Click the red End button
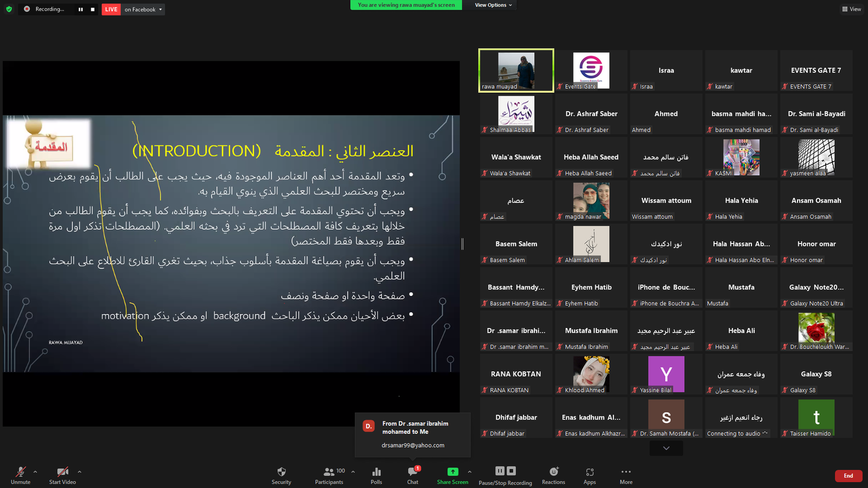The image size is (868, 488). pos(848,476)
